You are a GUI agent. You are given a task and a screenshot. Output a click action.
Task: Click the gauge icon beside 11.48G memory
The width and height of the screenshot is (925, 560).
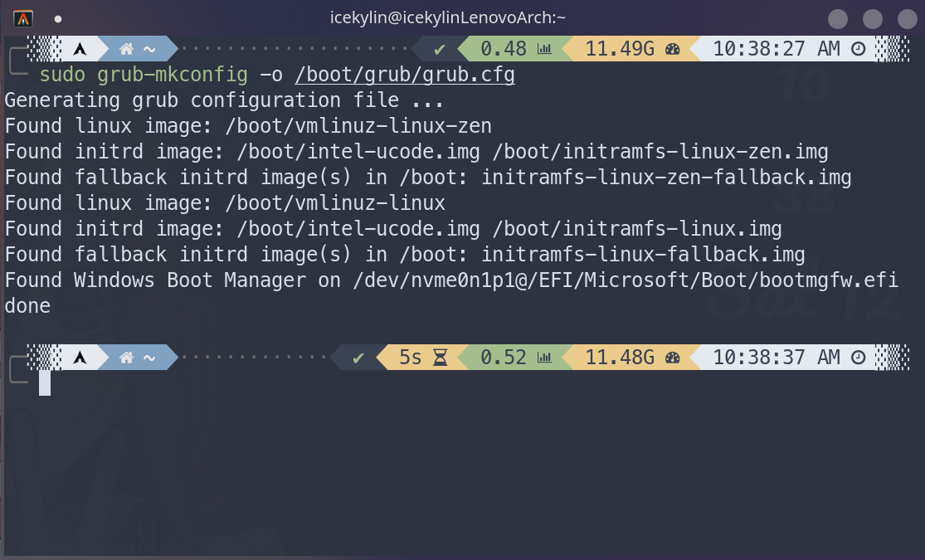coord(672,358)
